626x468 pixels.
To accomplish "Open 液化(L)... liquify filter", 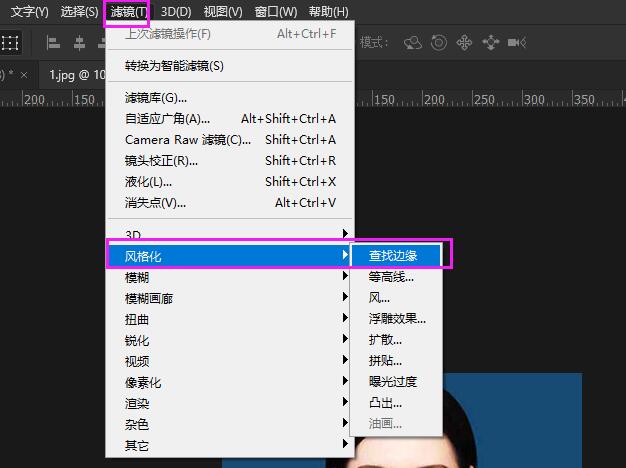I will point(230,182).
